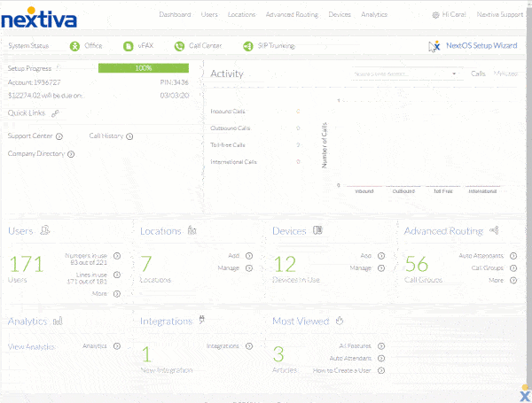Click the Account: 1936727 text
Image resolution: width=532 pixels, height=403 pixels.
click(35, 82)
